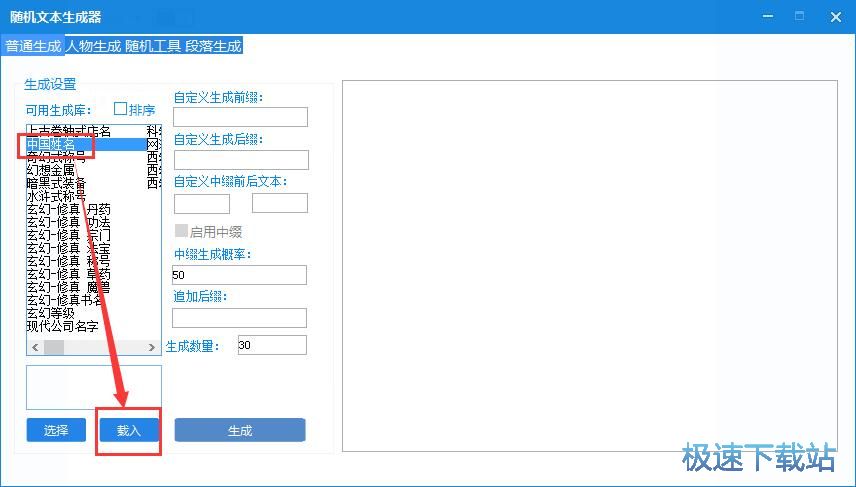Open the 随机工具 tab
This screenshot has height=487, width=856.
point(153,46)
